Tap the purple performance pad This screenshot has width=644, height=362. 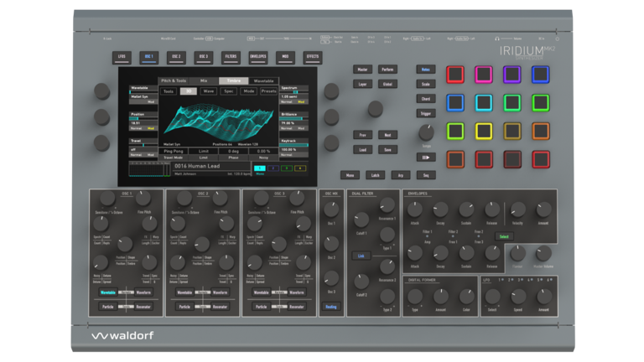pos(512,75)
